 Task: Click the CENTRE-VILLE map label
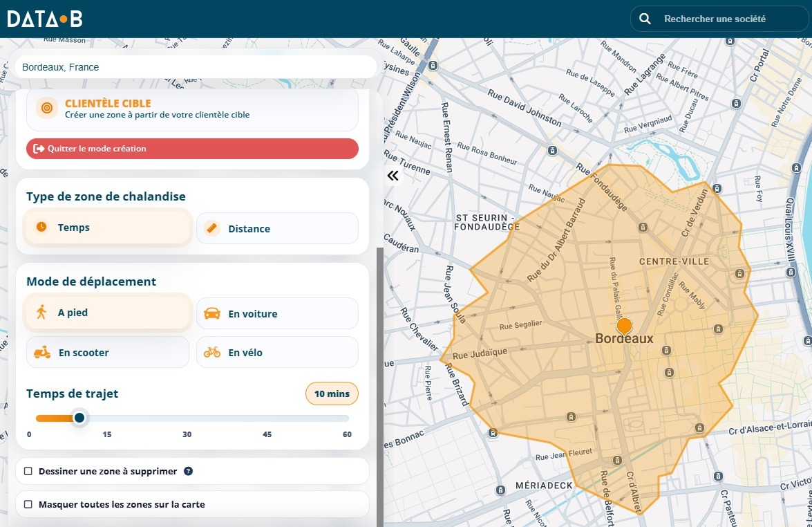674,261
